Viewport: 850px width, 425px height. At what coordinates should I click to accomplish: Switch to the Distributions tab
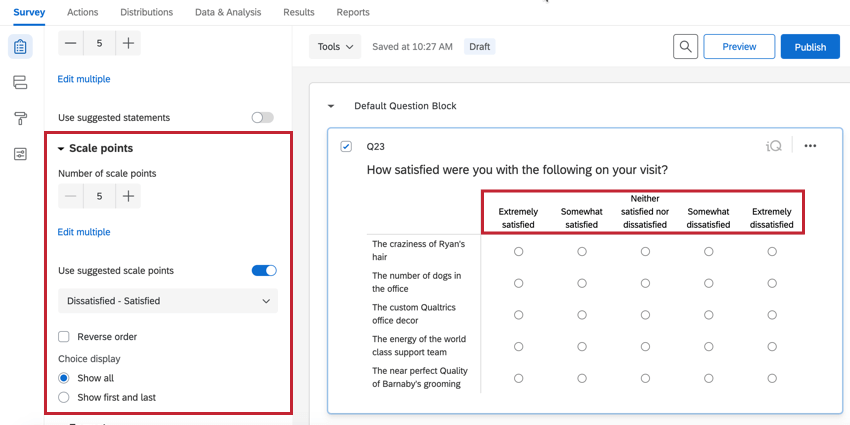pyautogui.click(x=146, y=12)
